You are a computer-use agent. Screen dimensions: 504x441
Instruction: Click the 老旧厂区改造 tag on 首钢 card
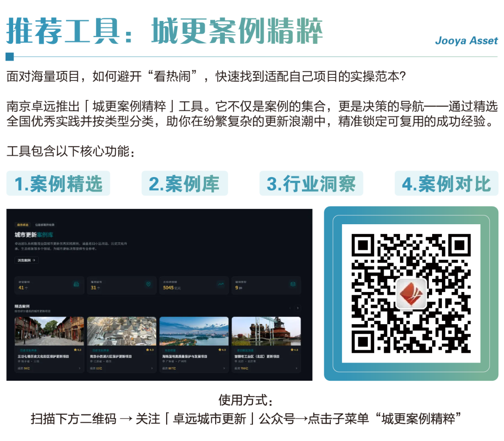click(x=245, y=350)
